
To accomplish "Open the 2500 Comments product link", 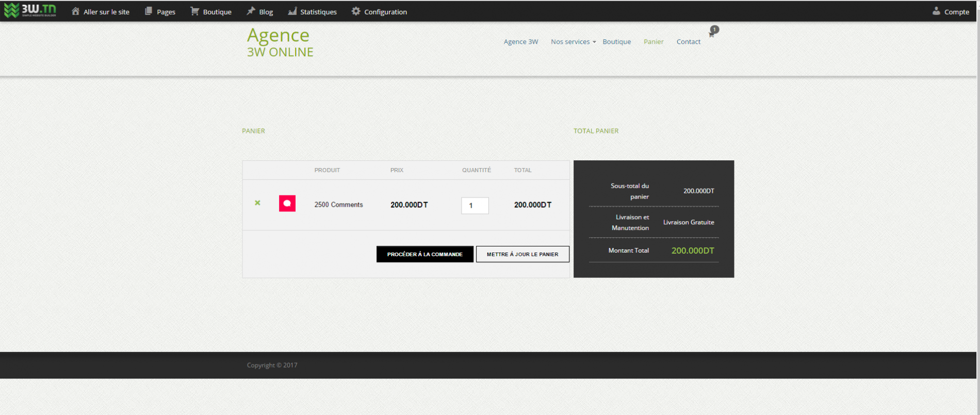I will point(339,205).
